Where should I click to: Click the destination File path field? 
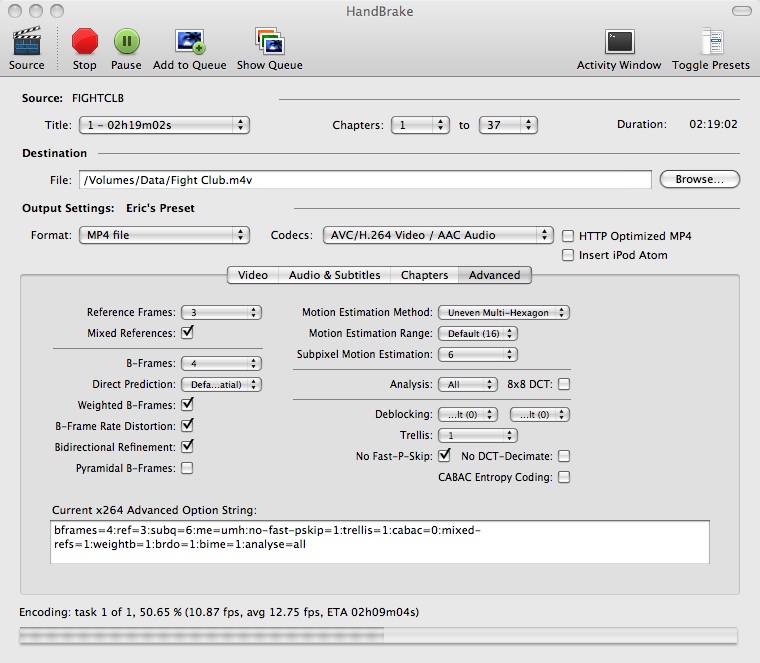(x=365, y=180)
